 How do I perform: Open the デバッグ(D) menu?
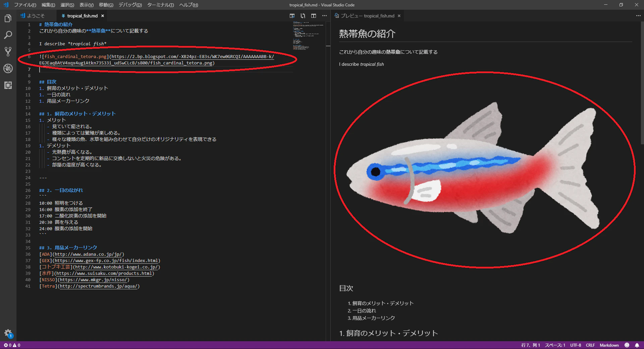[130, 5]
